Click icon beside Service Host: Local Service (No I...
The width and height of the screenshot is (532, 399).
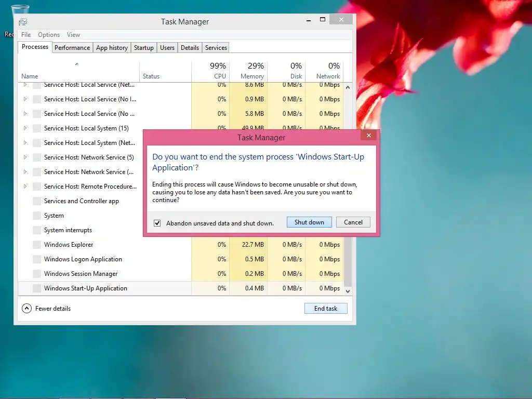click(x=37, y=99)
